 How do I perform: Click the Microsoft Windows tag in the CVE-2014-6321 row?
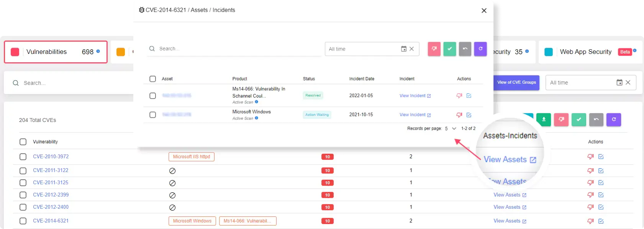192,221
